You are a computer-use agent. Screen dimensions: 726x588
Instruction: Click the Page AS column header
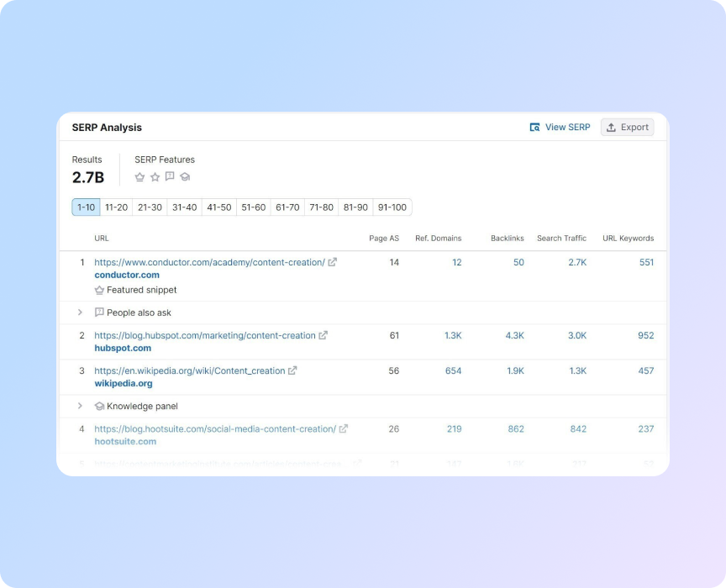384,238
